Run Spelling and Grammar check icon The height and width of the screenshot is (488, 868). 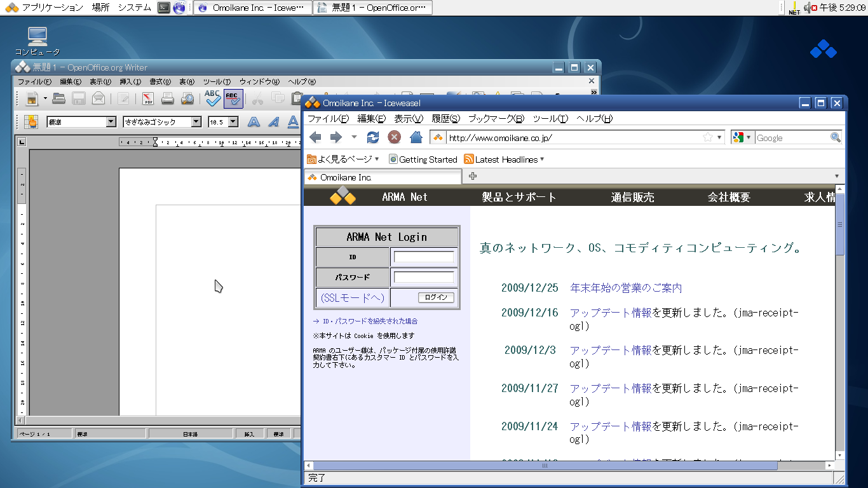tap(212, 98)
